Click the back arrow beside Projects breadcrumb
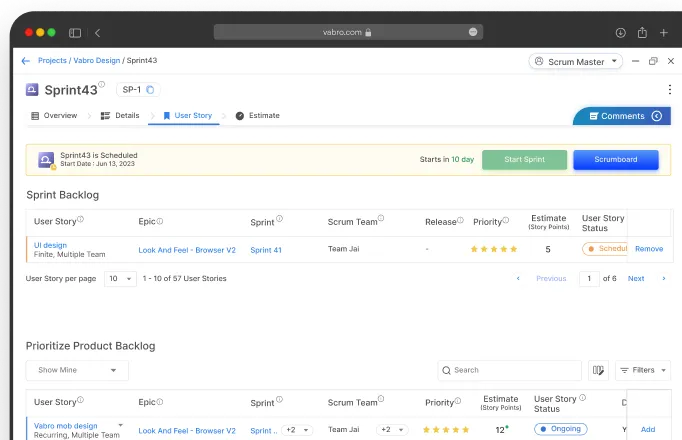682x440 pixels. pyautogui.click(x=26, y=61)
